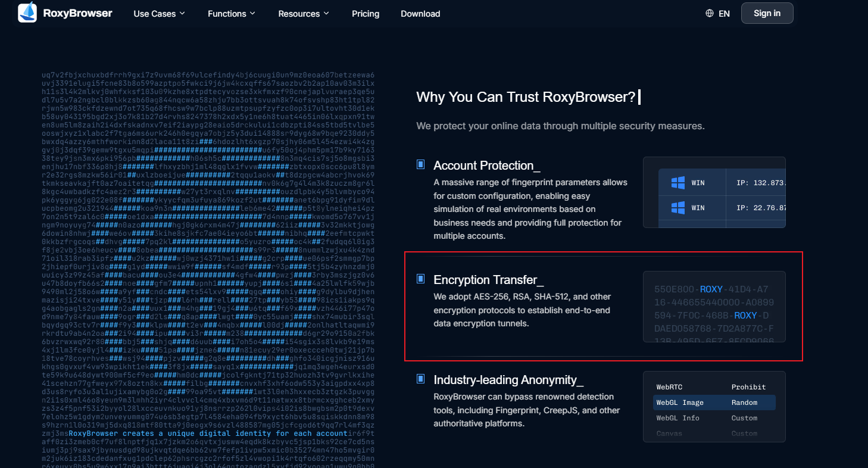Click the WebGL Image Random row
Screen dimensions: 868x468
tap(714, 403)
